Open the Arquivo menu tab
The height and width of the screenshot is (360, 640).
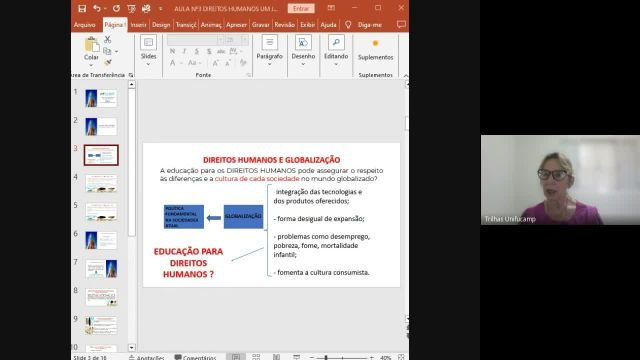(84, 25)
